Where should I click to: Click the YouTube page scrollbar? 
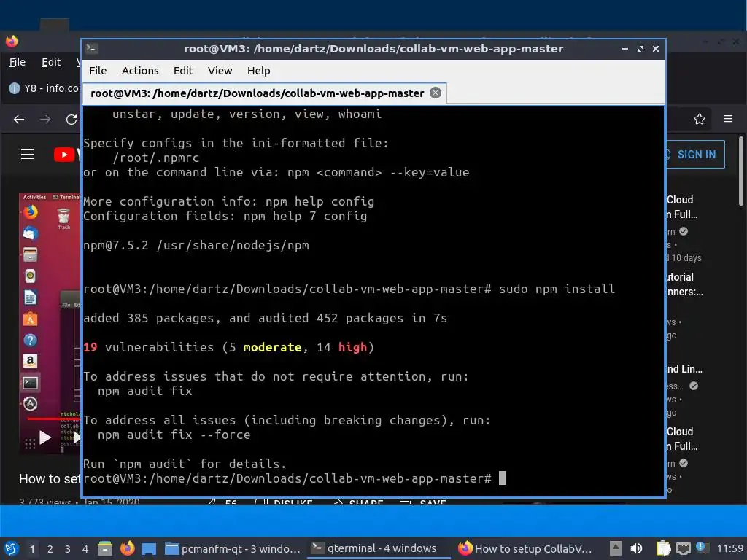pos(741,171)
